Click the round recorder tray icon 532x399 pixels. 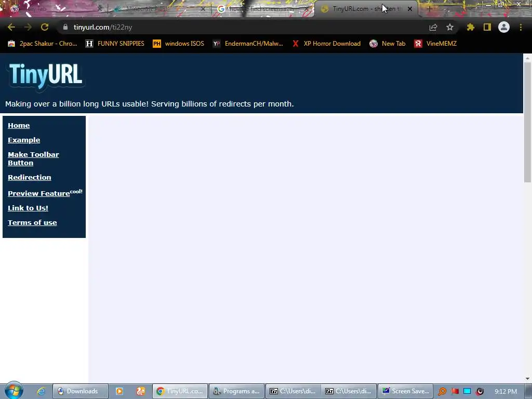(480, 392)
